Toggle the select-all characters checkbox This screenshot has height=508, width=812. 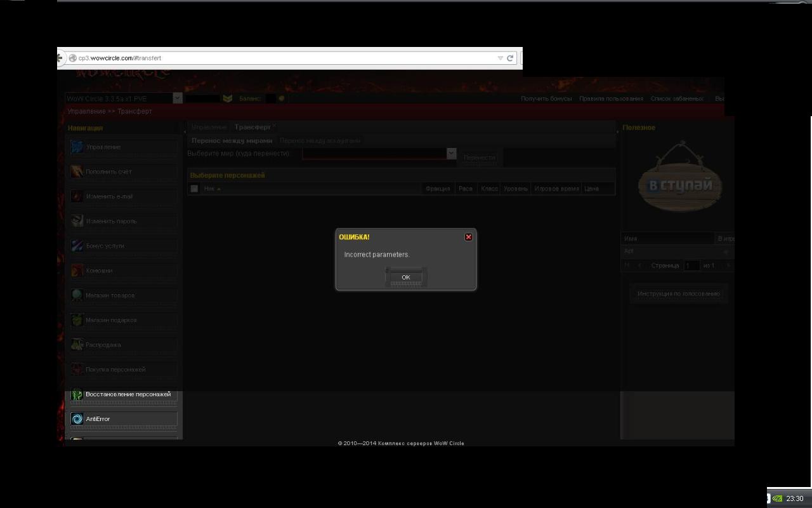click(x=194, y=189)
